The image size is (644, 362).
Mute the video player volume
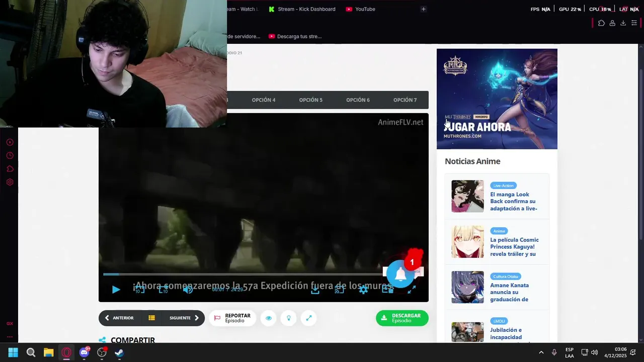[188, 290]
